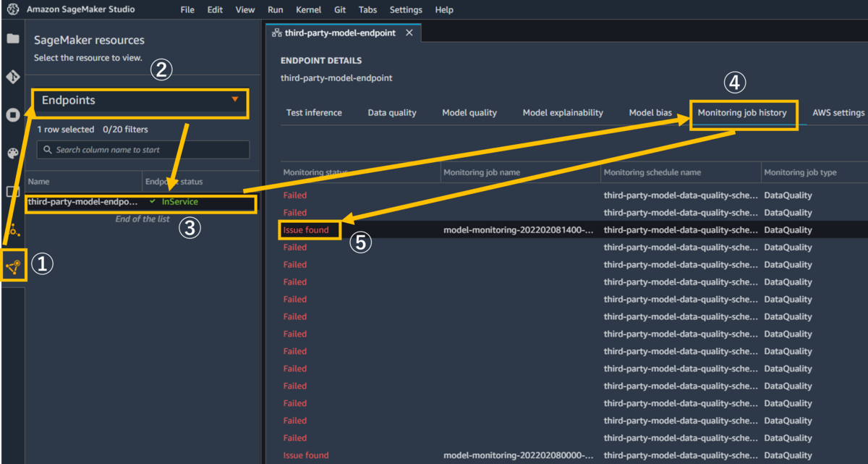Open the Git menu
Screen dimensions: 868x464
[340, 10]
